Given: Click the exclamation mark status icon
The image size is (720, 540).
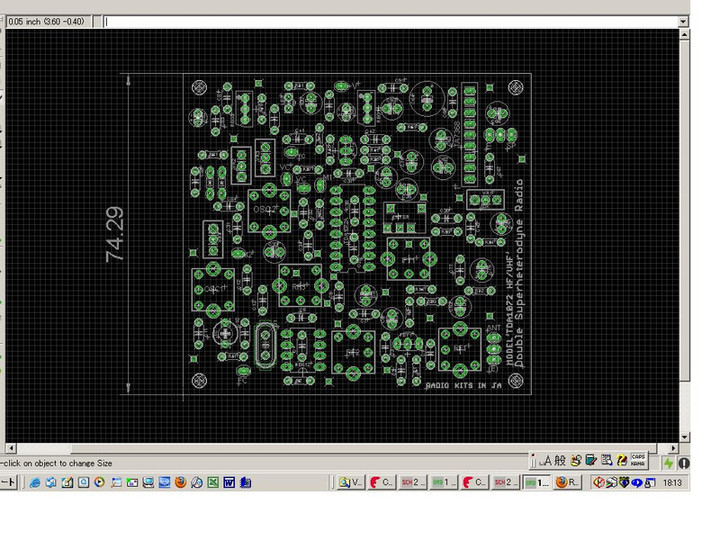Looking at the screenshot, I should [x=684, y=463].
